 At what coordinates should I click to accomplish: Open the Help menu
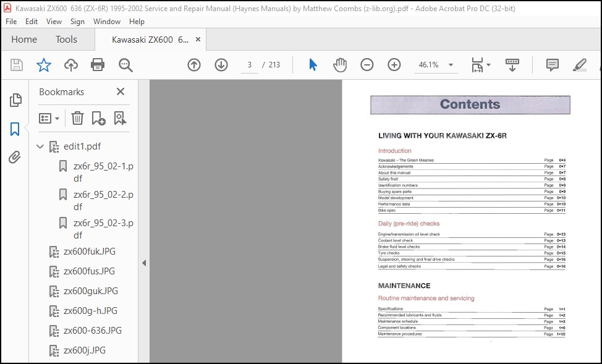[137, 22]
